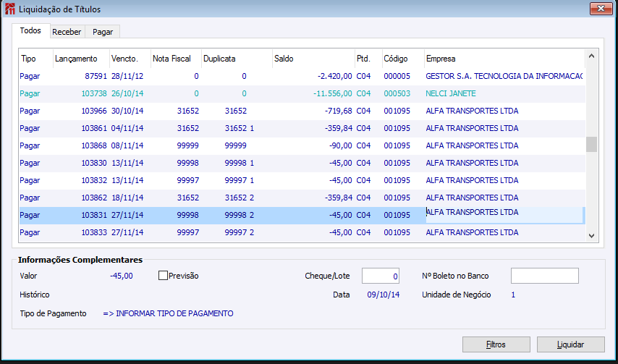Sort by the Tipo column header
The image size is (618, 364).
(36, 59)
